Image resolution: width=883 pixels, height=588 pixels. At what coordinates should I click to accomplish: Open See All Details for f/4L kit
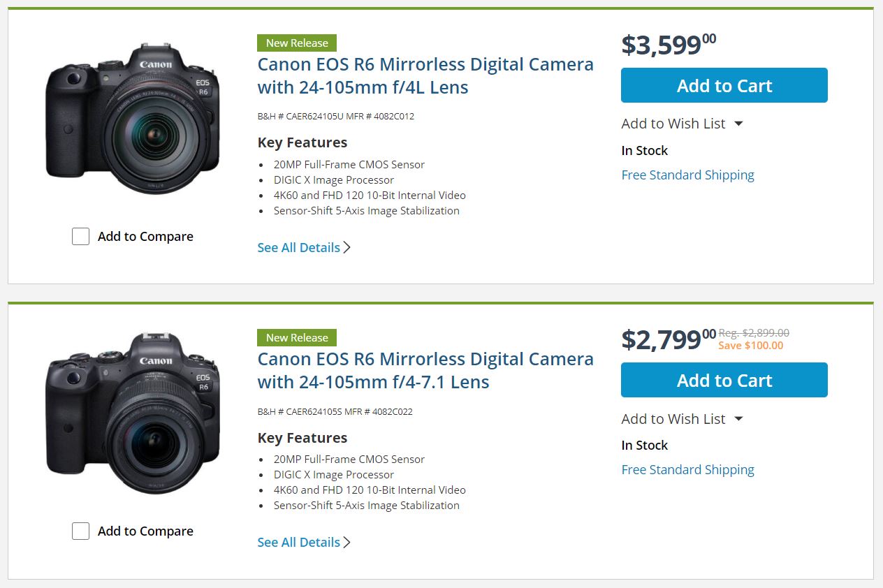tap(303, 247)
